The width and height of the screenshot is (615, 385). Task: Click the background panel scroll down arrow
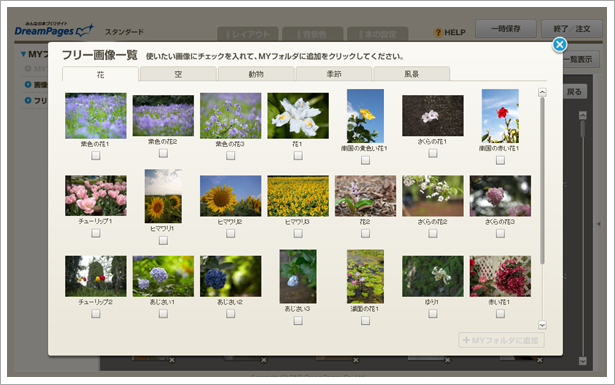[x=583, y=361]
